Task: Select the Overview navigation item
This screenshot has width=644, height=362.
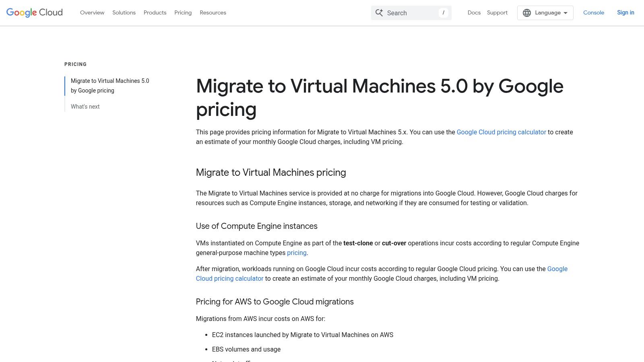Action: [x=92, y=12]
